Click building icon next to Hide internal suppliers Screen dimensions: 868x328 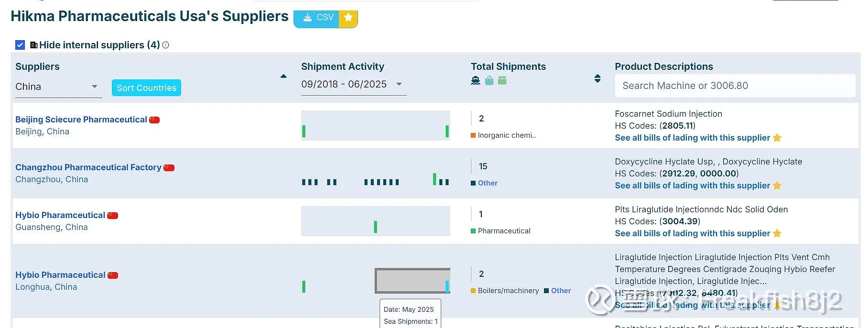[33, 45]
